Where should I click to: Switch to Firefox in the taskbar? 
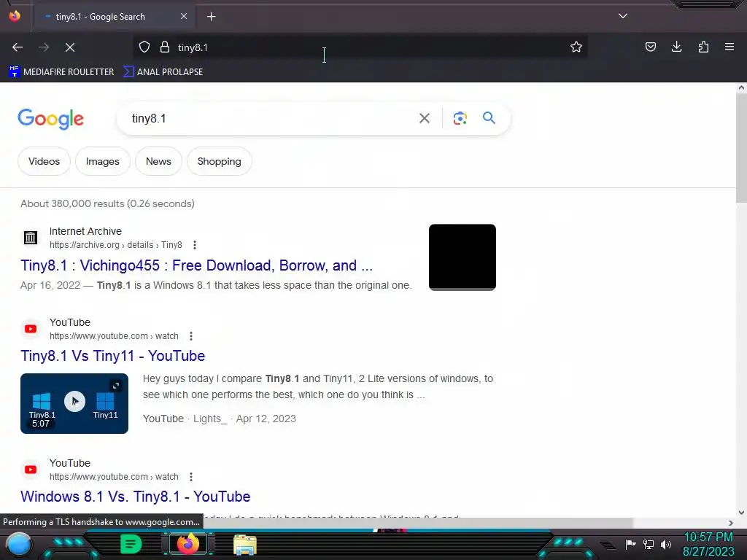187,544
